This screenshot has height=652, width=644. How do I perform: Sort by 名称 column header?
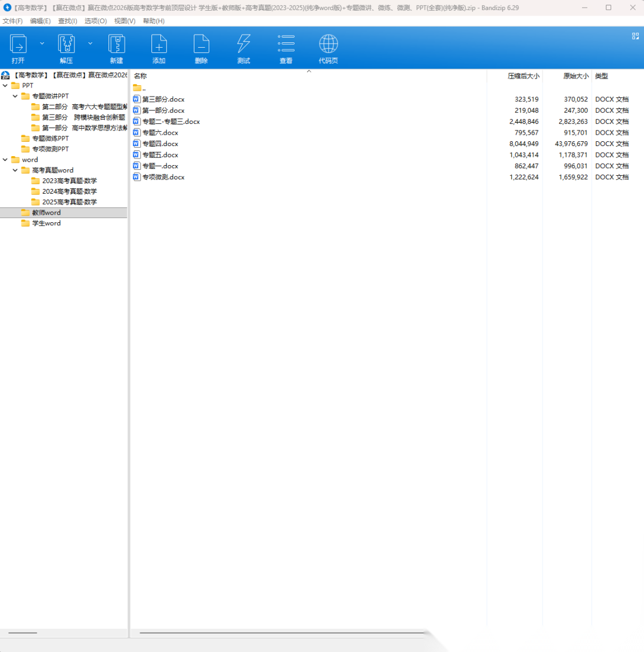[x=141, y=76]
